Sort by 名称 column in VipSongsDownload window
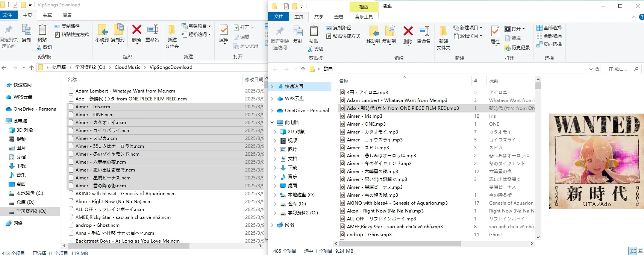 coord(72,80)
